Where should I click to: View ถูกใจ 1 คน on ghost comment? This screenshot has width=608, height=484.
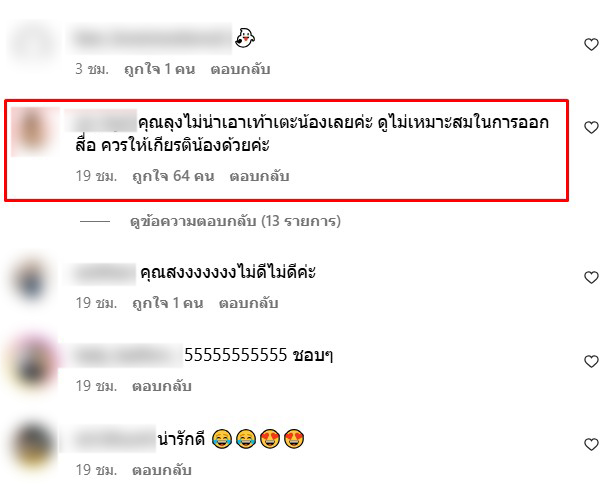159,69
